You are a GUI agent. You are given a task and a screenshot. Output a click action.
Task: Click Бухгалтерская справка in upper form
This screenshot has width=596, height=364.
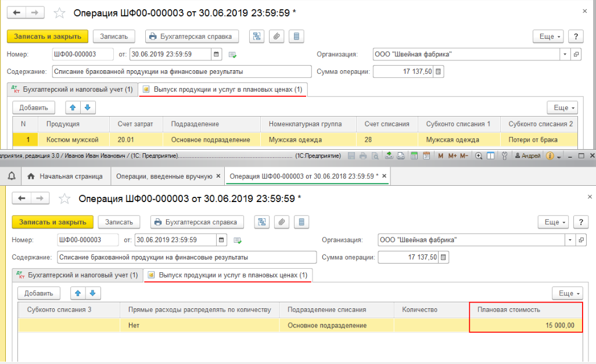point(192,36)
